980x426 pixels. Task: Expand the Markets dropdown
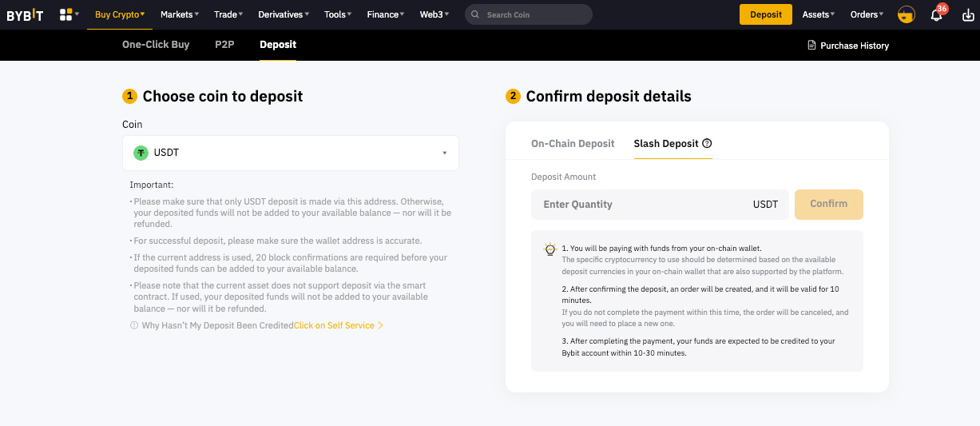pyautogui.click(x=180, y=14)
